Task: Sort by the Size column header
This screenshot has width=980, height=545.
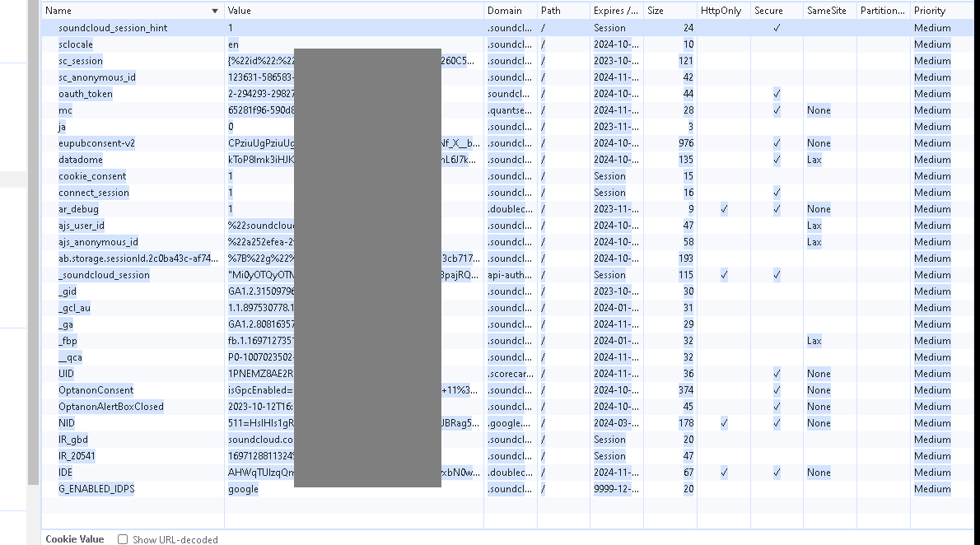Action: [x=670, y=11]
